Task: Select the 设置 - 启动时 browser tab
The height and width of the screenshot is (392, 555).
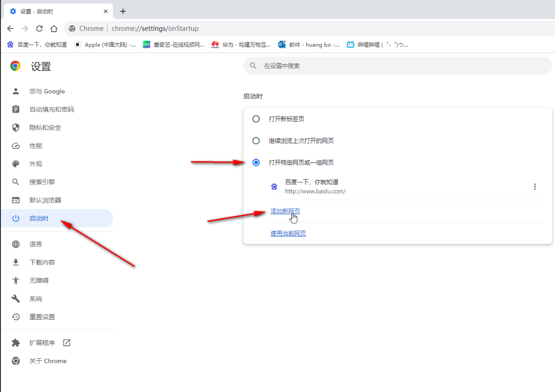Action: [x=59, y=11]
